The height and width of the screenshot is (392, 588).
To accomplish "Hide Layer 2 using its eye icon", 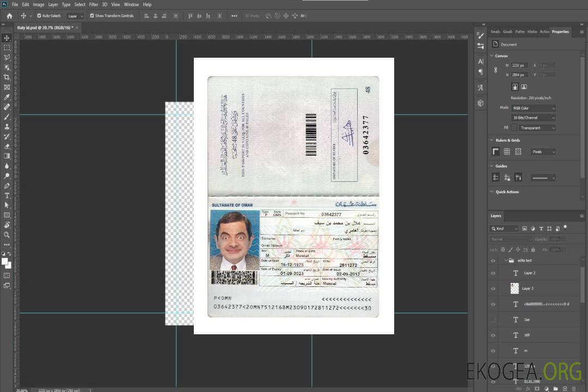I will (x=493, y=273).
